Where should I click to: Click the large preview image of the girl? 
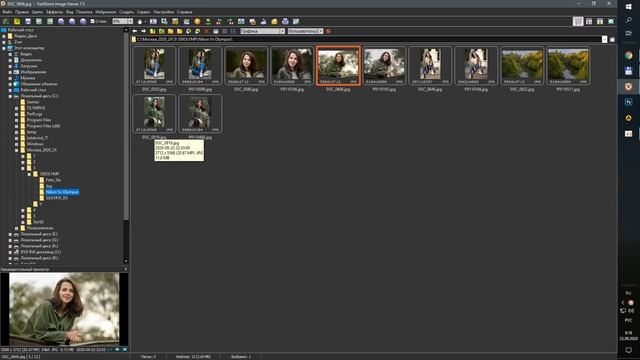point(64,309)
